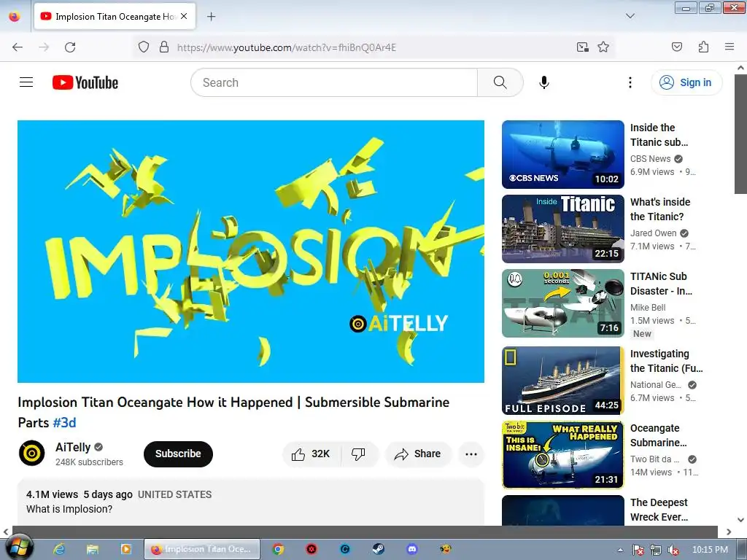747x560 pixels.
Task: Open more actions menu beside Share
Action: click(471, 454)
